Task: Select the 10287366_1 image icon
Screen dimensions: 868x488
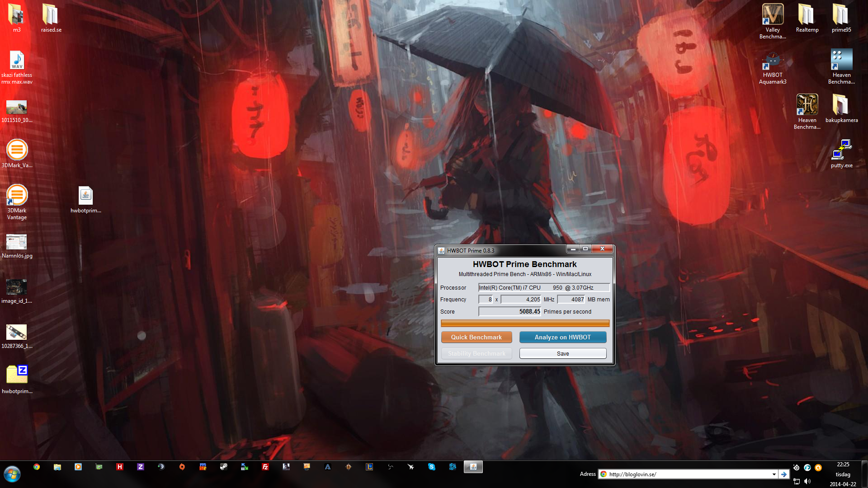Action: tap(17, 337)
